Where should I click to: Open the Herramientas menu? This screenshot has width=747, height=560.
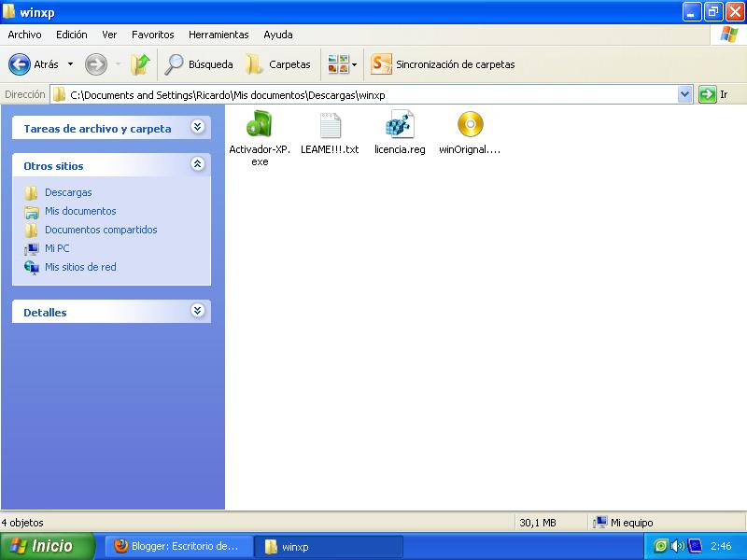[218, 35]
